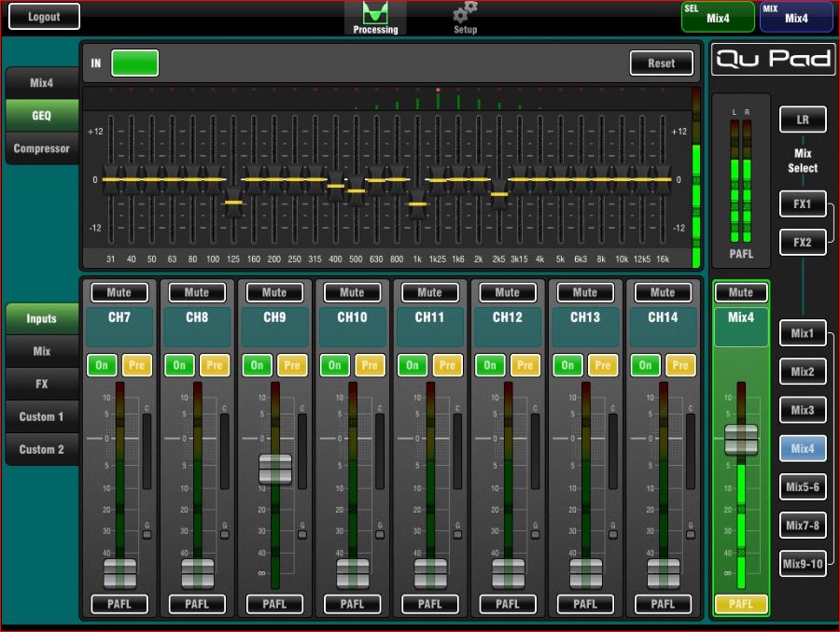
Task: Open the Compressor tab
Action: tap(42, 148)
